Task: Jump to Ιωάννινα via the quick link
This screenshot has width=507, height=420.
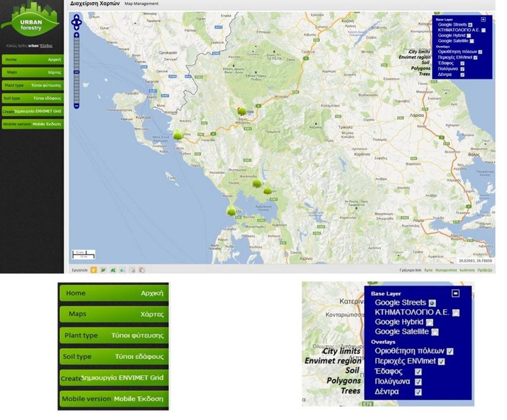Action: click(467, 270)
